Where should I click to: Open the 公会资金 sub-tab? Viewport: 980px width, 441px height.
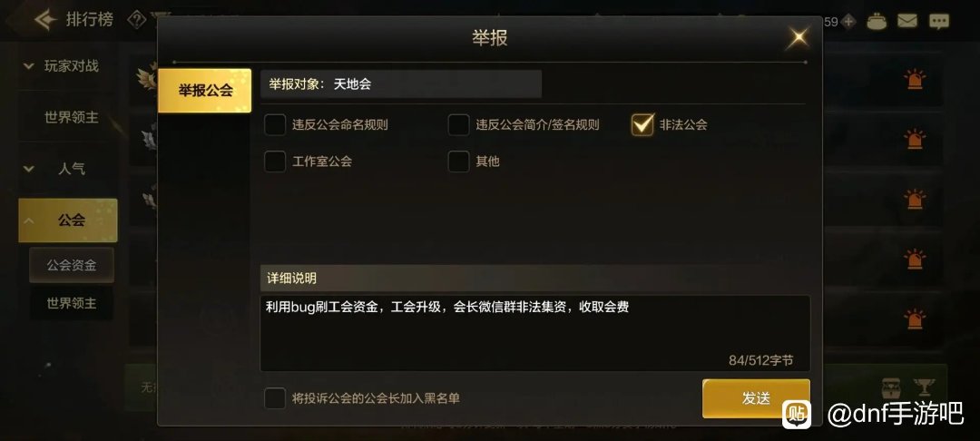coord(72,265)
